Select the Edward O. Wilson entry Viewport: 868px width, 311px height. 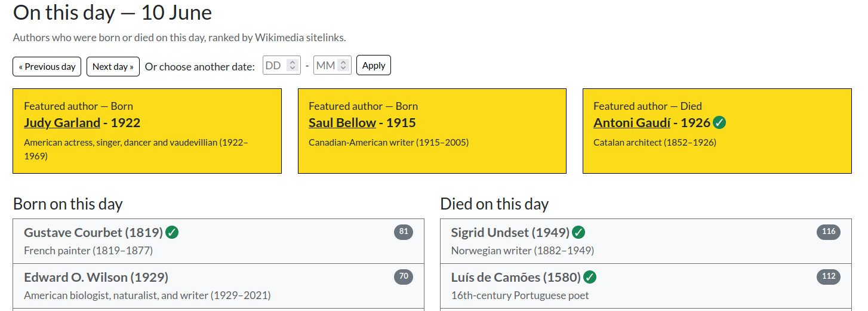pos(218,286)
